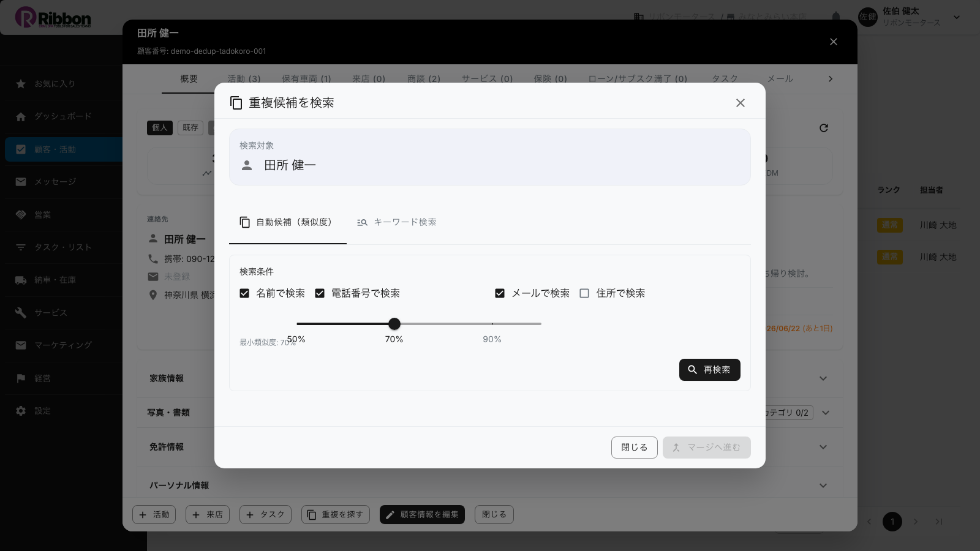Click the phone icon in 連絡先
Screen dimensions: 980x551
[153, 259]
